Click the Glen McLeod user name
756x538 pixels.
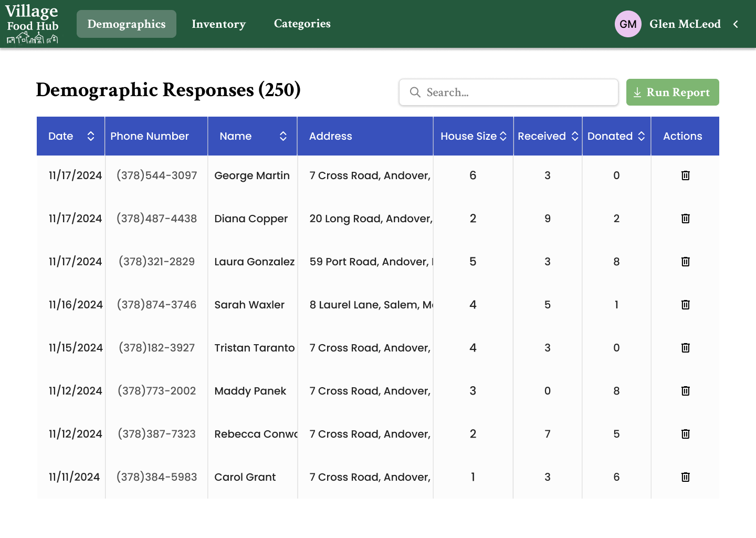coord(685,24)
